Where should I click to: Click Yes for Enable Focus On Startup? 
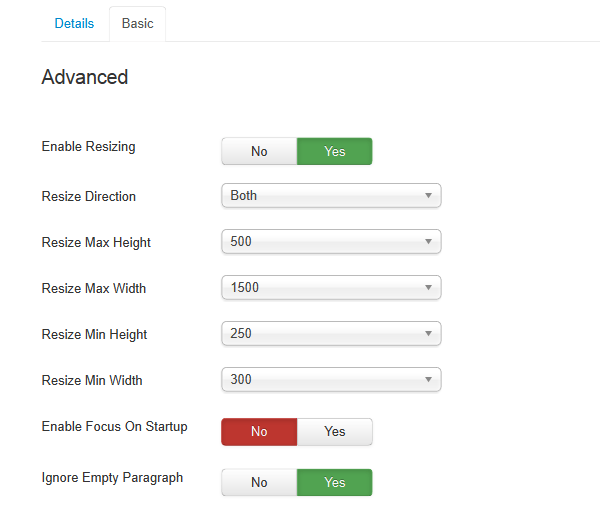point(335,431)
